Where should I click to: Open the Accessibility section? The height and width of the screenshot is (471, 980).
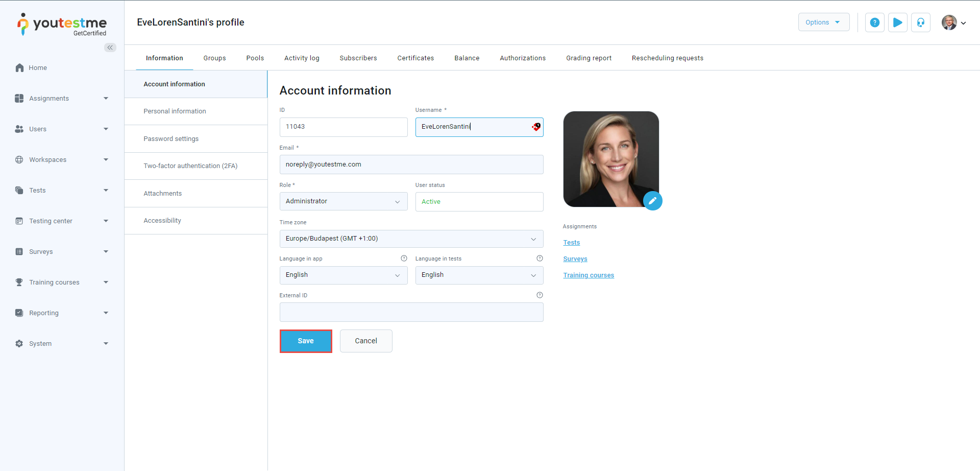pyautogui.click(x=196, y=221)
